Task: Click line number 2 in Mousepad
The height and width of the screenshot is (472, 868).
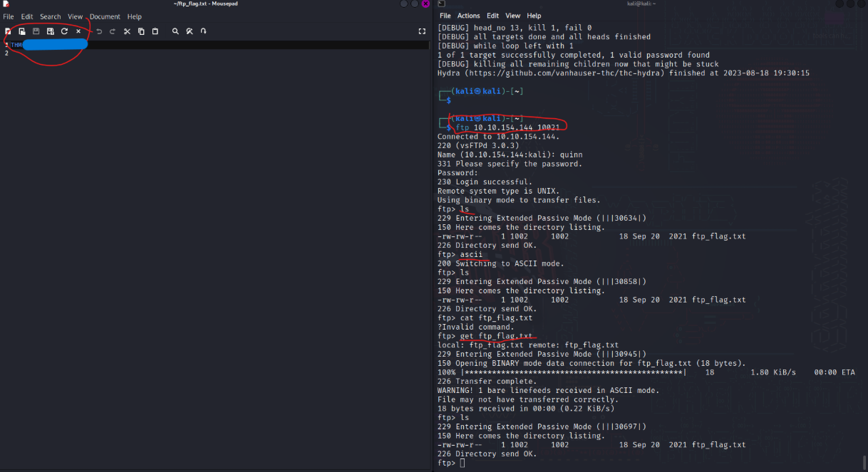Action: [x=6, y=53]
